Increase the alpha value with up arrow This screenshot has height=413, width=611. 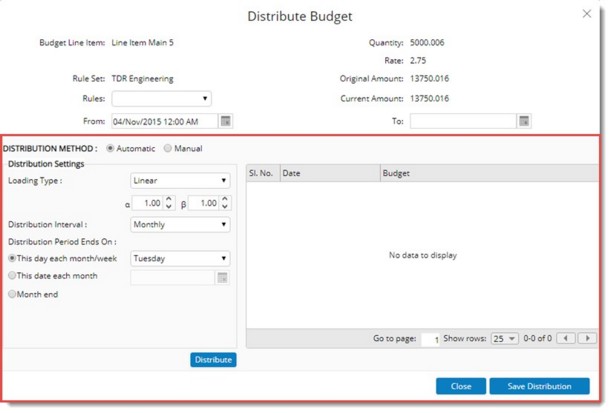(169, 199)
